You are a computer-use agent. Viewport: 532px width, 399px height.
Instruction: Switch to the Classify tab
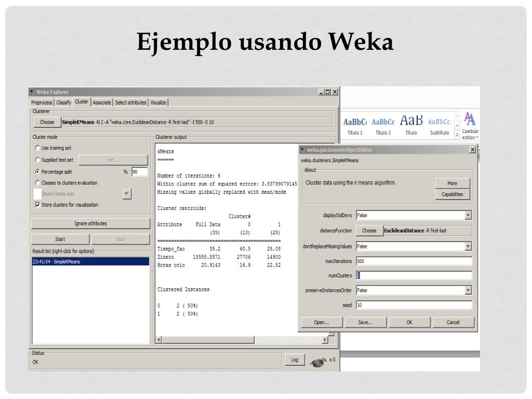[x=64, y=102]
